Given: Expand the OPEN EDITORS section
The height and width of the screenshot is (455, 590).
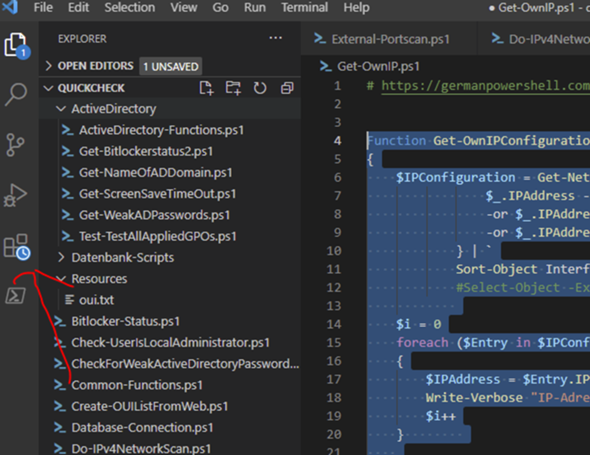Looking at the screenshot, I should [49, 66].
